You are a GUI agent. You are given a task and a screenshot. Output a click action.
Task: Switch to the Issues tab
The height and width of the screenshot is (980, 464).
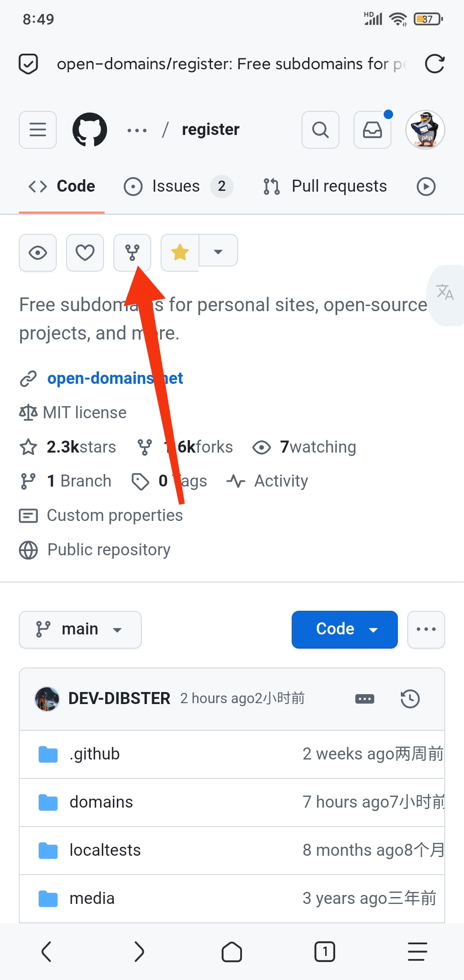(176, 186)
